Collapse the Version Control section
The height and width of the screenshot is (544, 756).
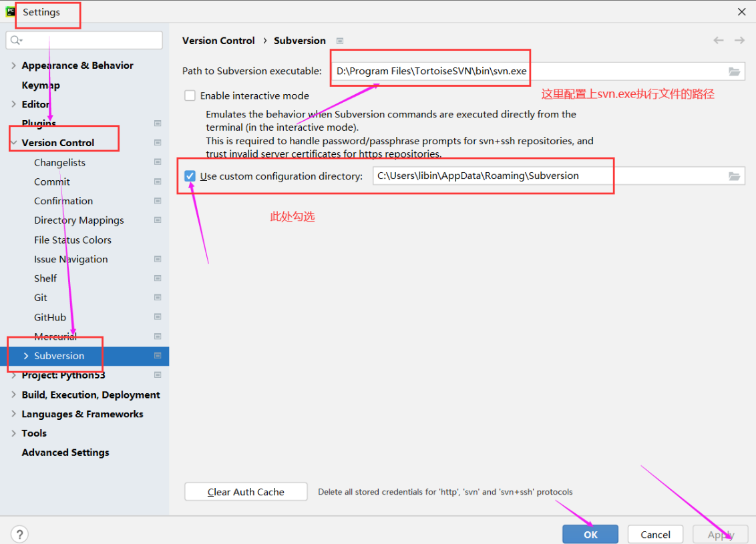[14, 143]
